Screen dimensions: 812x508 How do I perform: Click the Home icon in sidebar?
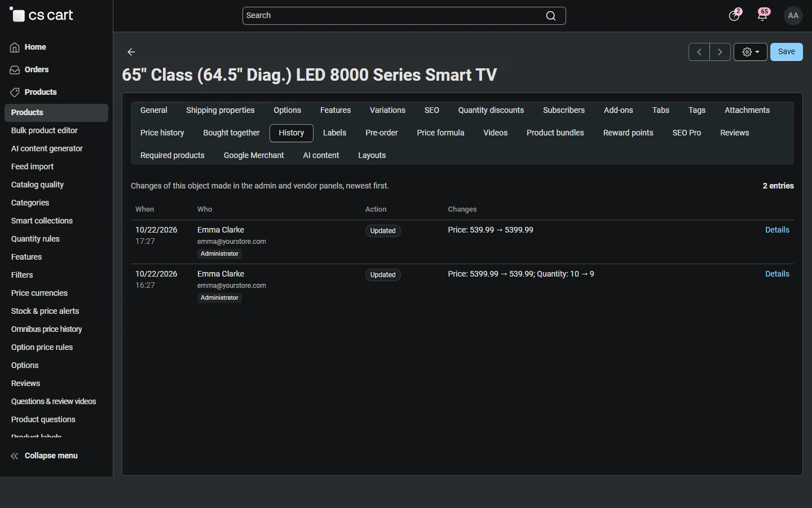15,47
